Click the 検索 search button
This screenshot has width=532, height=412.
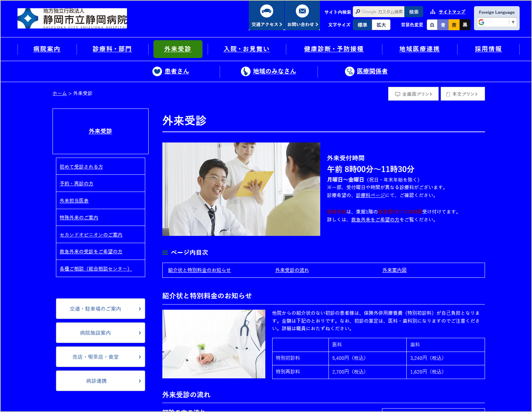pyautogui.click(x=414, y=12)
